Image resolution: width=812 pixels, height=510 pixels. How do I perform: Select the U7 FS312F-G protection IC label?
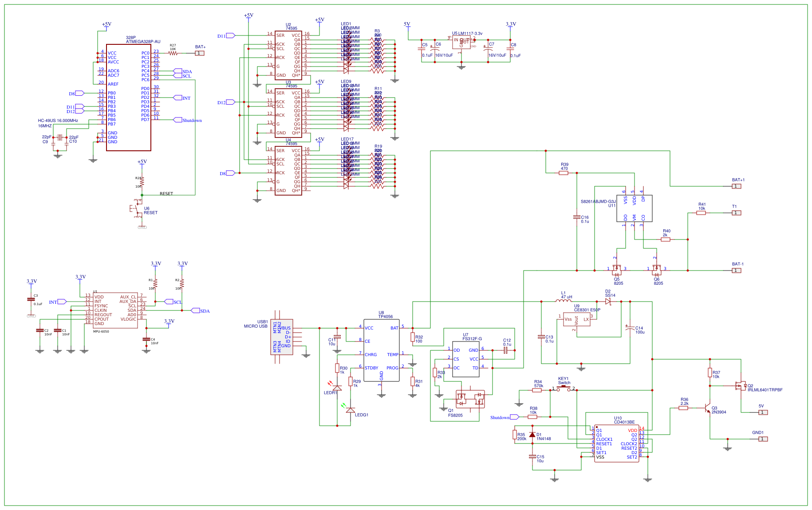pyautogui.click(x=471, y=337)
